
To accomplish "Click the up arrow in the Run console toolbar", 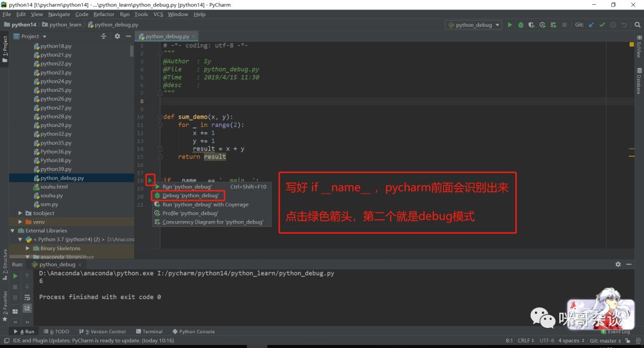I will coord(27,276).
